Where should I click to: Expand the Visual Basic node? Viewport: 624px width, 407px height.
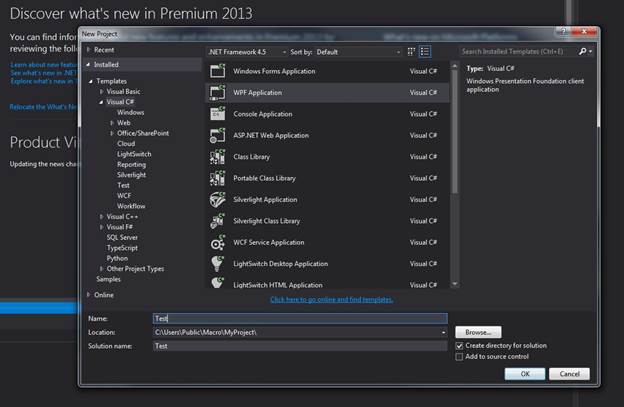[101, 92]
